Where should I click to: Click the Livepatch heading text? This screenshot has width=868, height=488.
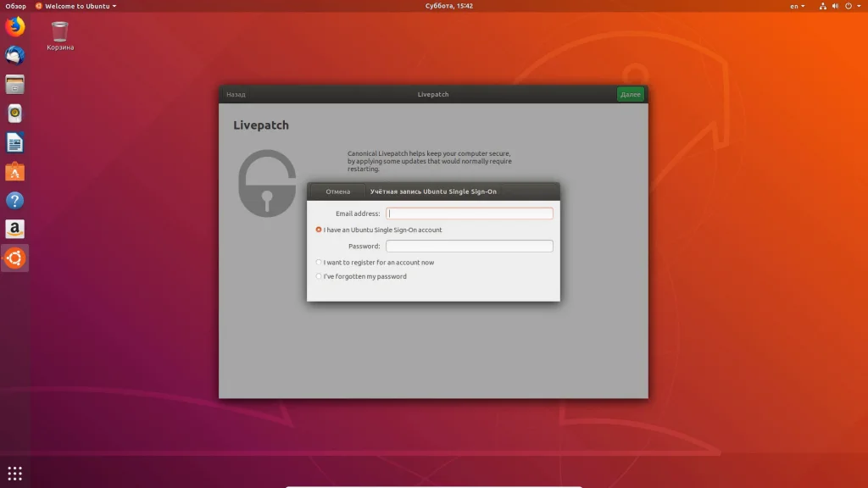coord(261,125)
